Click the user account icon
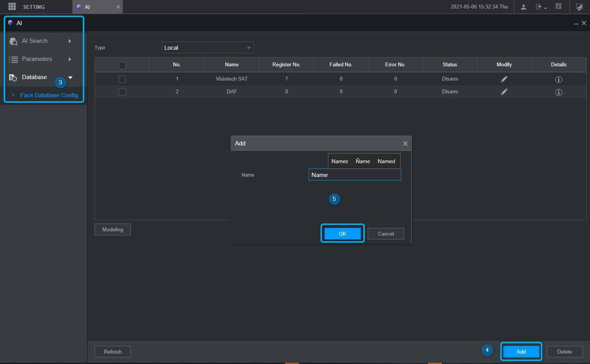The height and width of the screenshot is (364, 590). 524,7
